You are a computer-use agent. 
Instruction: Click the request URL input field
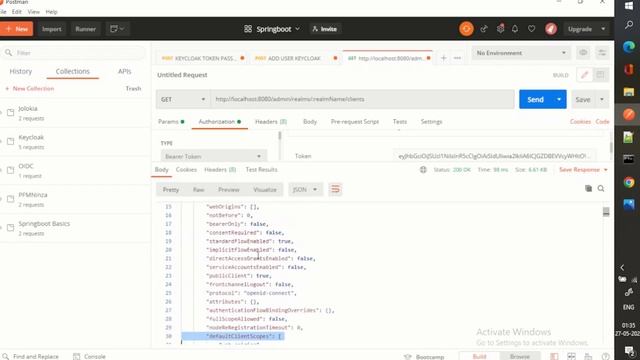362,99
